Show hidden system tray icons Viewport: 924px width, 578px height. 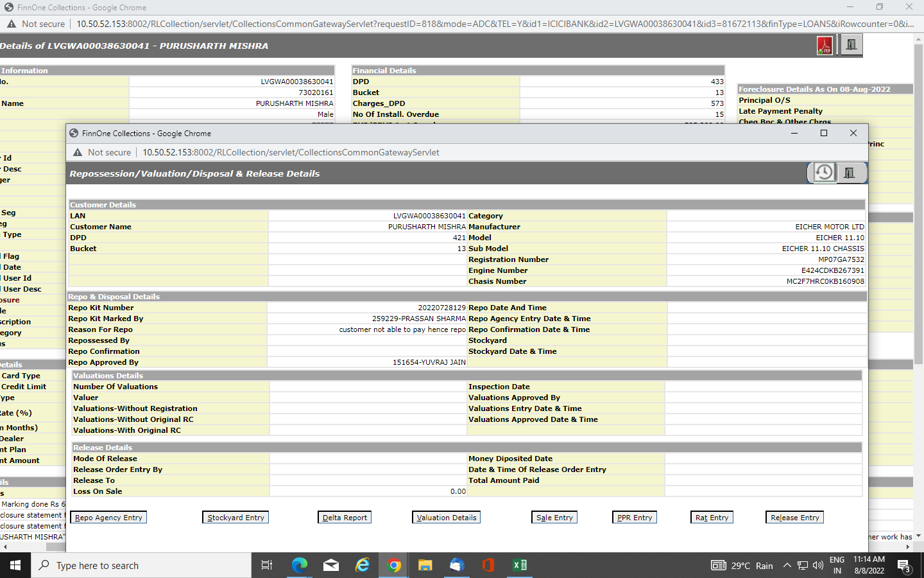787,566
